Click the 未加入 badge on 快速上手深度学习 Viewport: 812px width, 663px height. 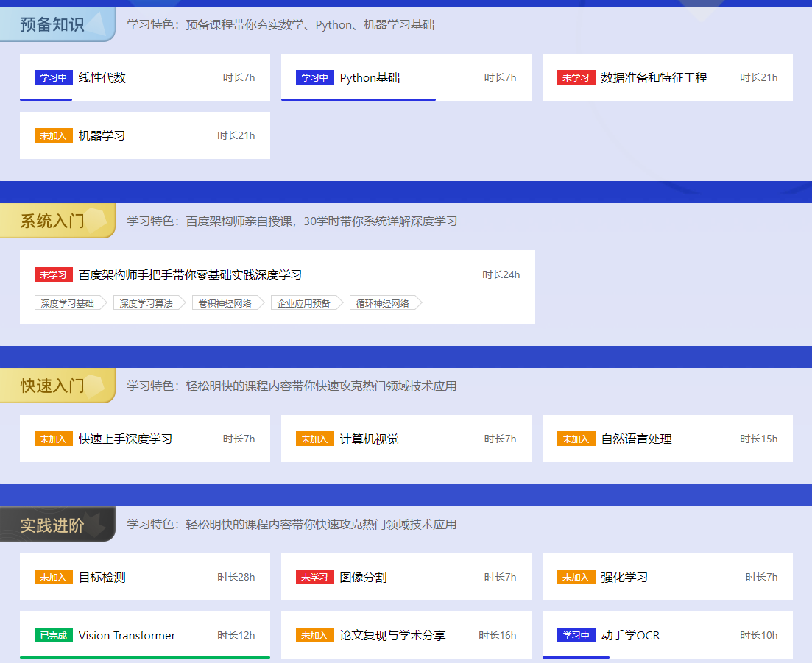point(53,439)
